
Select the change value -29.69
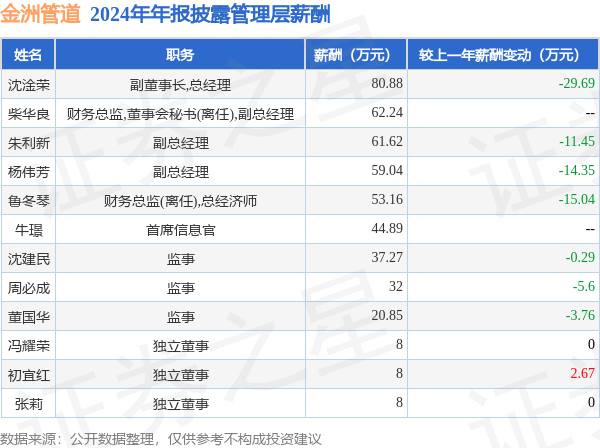577,83
